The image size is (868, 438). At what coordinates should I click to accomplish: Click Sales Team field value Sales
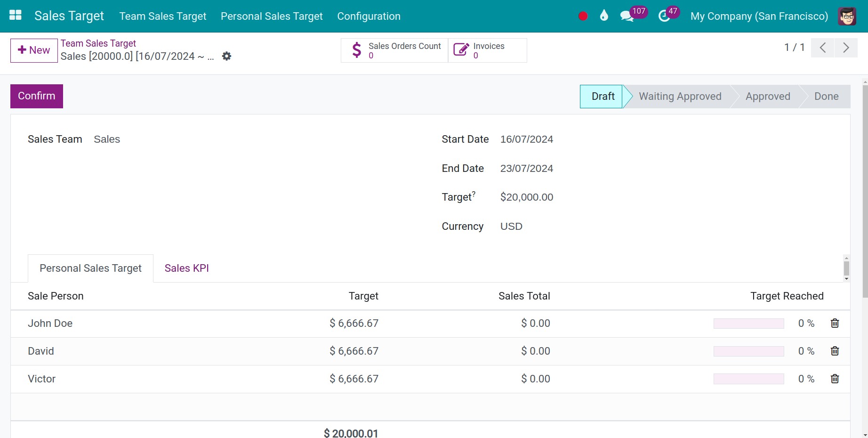(107, 139)
